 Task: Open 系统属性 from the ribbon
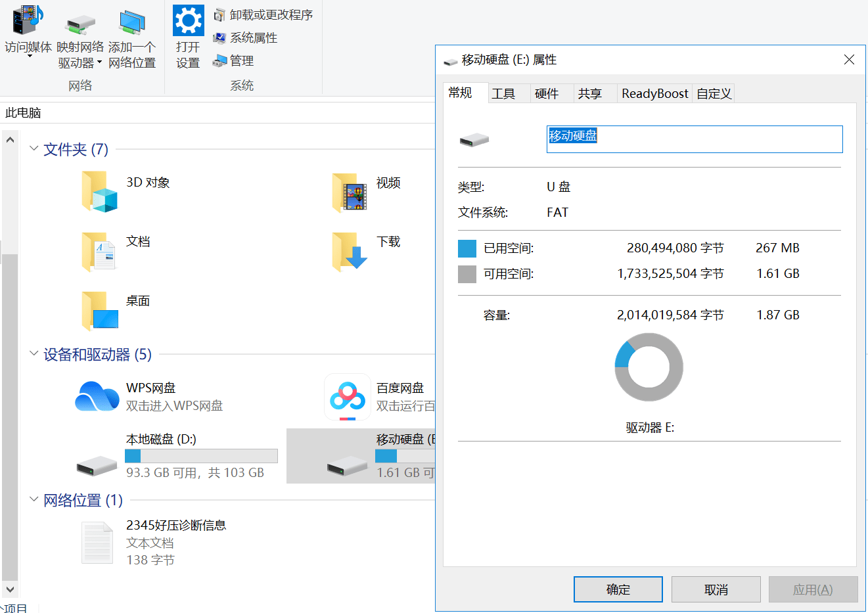(x=219, y=37)
